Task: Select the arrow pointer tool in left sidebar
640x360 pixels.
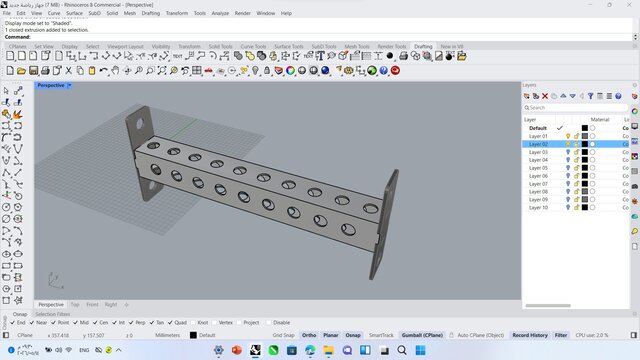Action: click(6, 91)
